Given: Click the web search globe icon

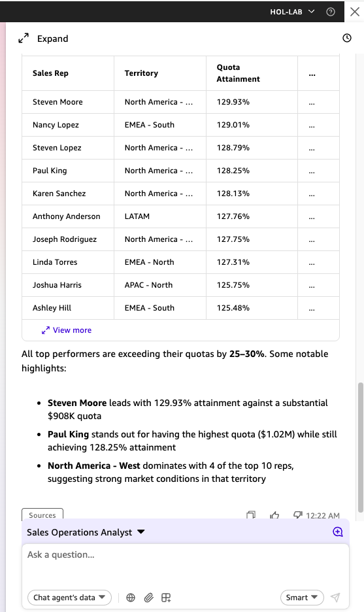Looking at the screenshot, I should coord(131,598).
